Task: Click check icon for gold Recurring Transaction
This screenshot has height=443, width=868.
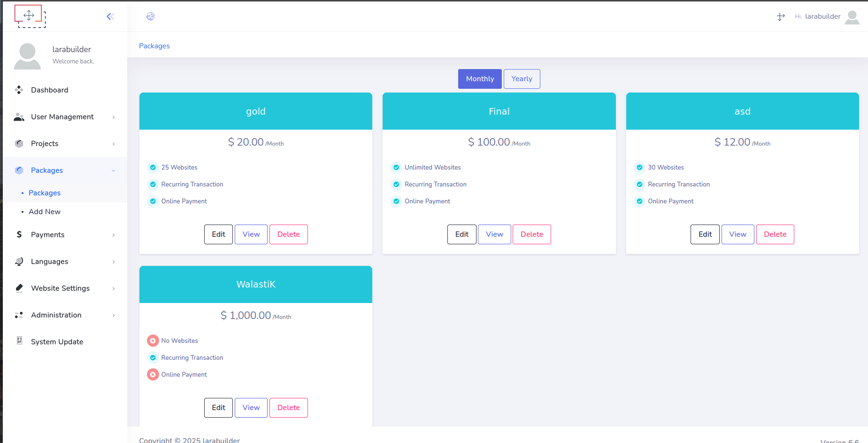Action: click(153, 184)
